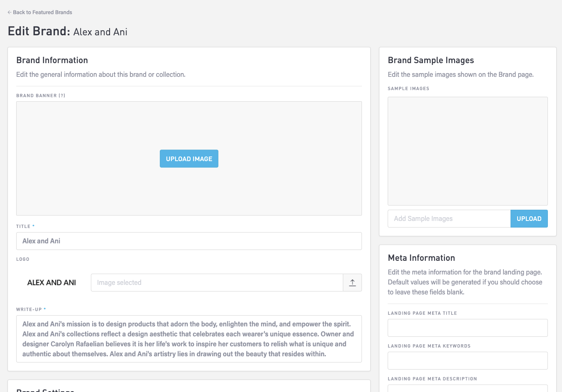
Task: Click the Brand Information section heading
Action: 52,60
